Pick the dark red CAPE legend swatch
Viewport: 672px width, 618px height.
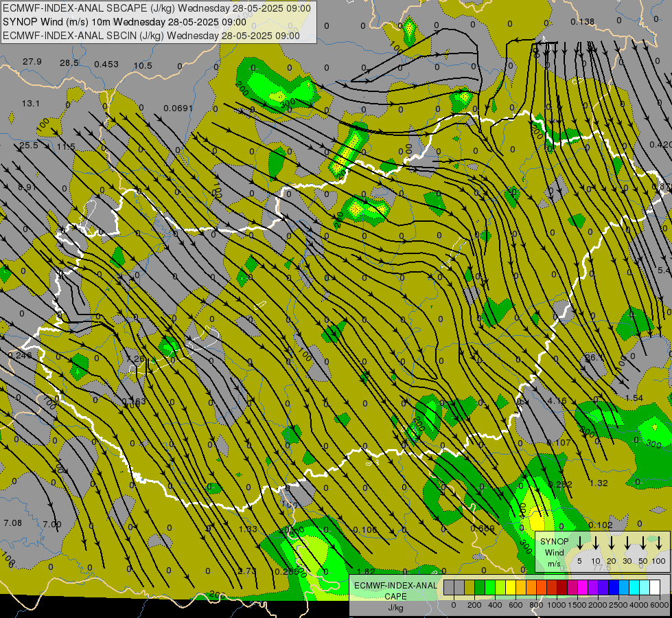coord(562,587)
